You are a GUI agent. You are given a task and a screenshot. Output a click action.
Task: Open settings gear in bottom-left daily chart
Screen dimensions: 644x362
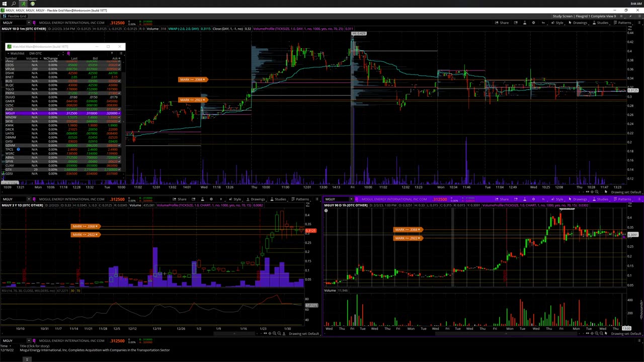click(211, 199)
